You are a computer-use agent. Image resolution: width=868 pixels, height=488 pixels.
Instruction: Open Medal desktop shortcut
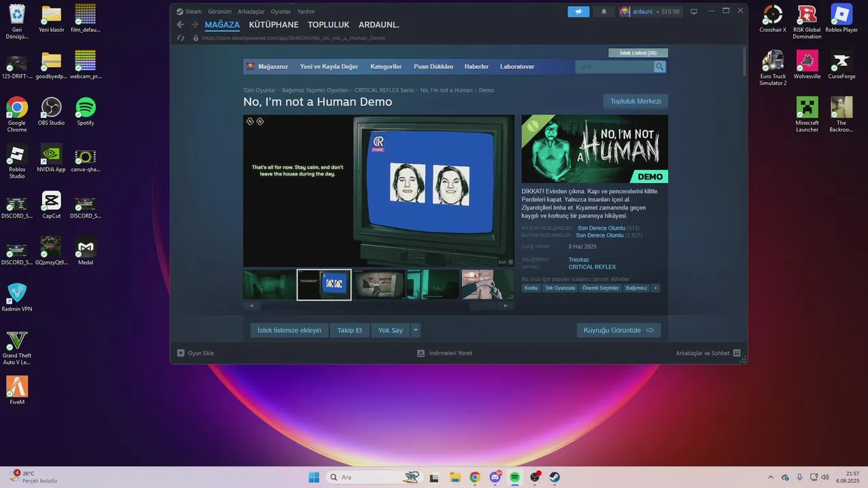point(85,251)
